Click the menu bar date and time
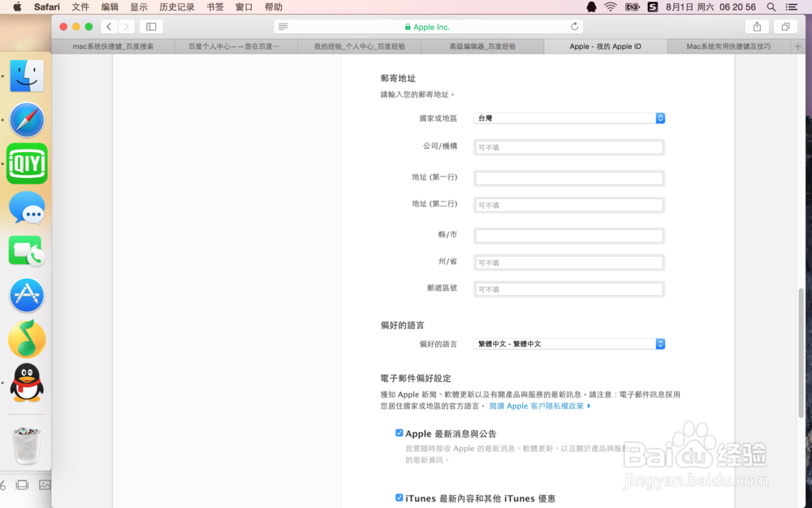This screenshot has height=508, width=812. click(x=710, y=7)
